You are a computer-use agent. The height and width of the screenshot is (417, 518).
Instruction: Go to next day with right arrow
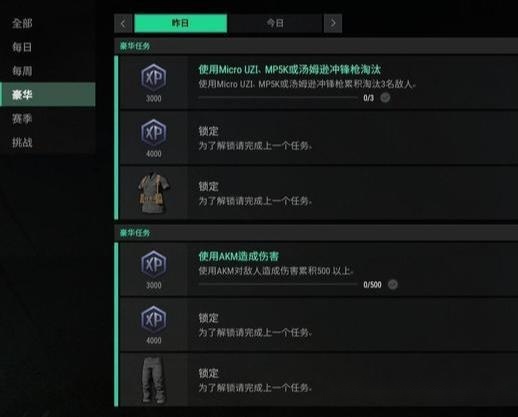pyautogui.click(x=333, y=23)
